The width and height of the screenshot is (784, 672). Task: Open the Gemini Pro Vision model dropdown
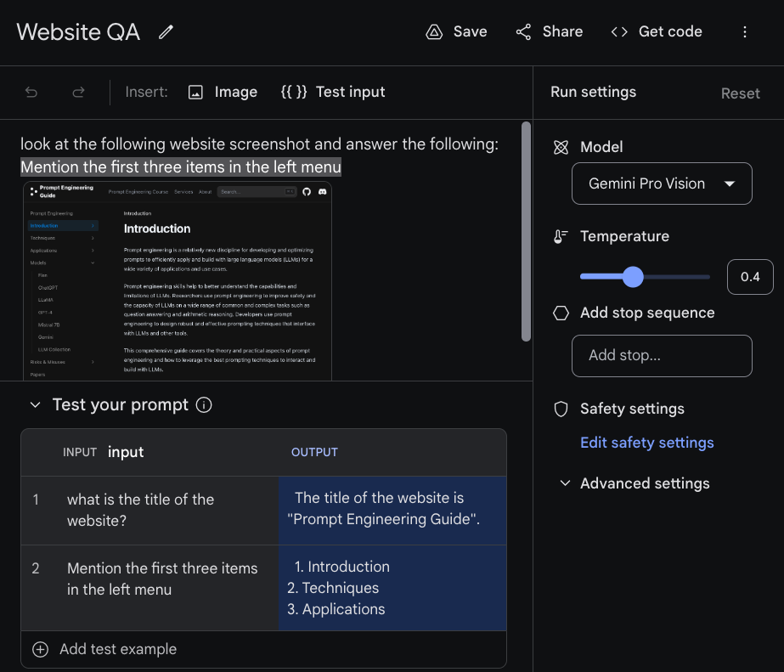(662, 184)
